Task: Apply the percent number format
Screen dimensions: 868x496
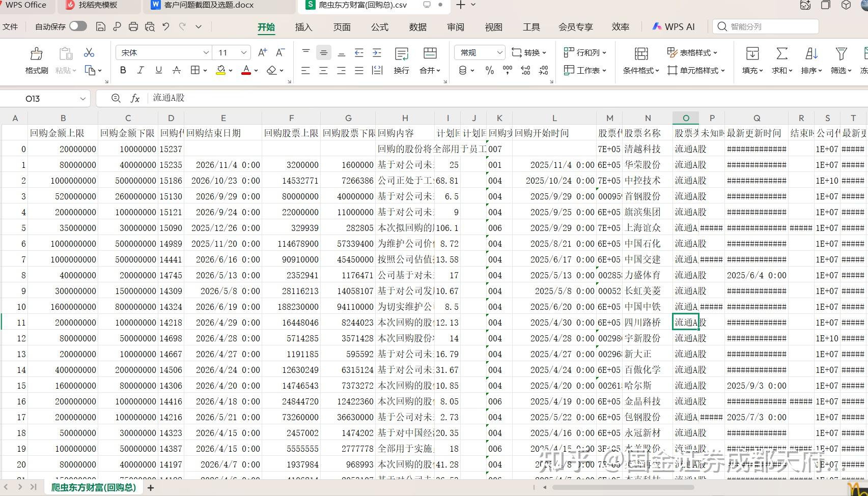Action: pyautogui.click(x=490, y=71)
